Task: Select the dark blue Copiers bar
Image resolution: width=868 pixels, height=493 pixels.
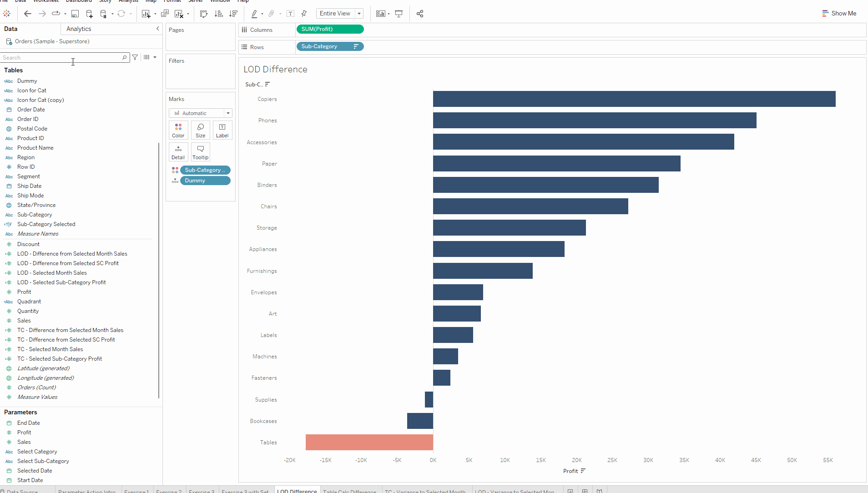Action: tap(634, 99)
